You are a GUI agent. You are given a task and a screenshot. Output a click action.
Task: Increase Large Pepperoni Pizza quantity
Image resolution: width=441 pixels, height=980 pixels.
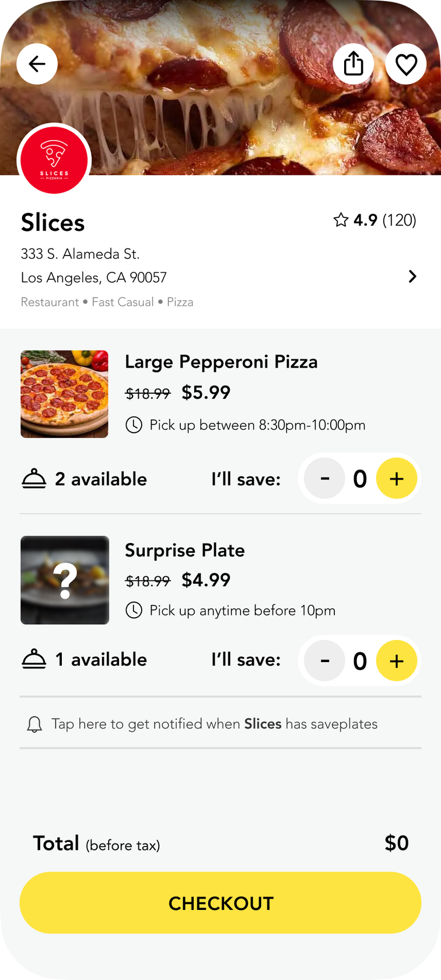397,479
